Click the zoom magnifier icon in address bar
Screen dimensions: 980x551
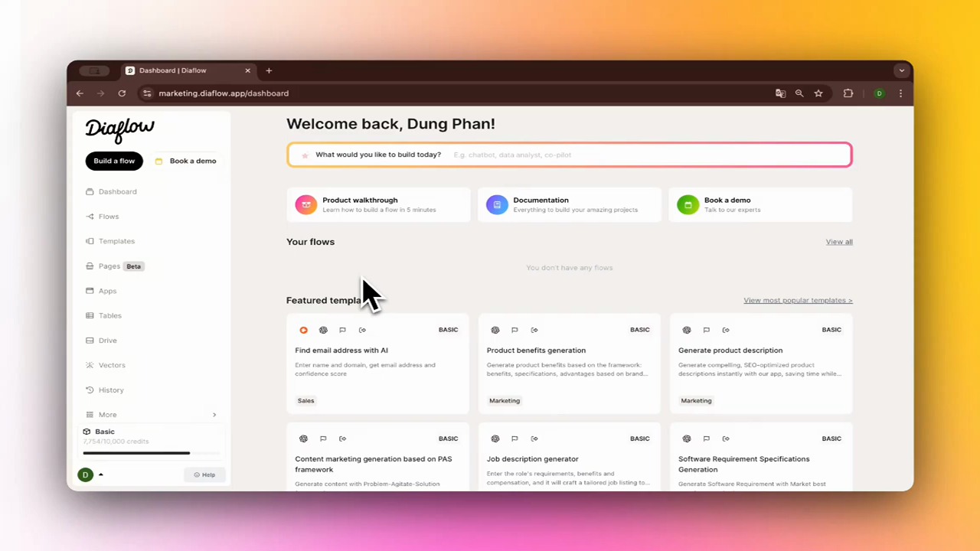[x=799, y=93]
